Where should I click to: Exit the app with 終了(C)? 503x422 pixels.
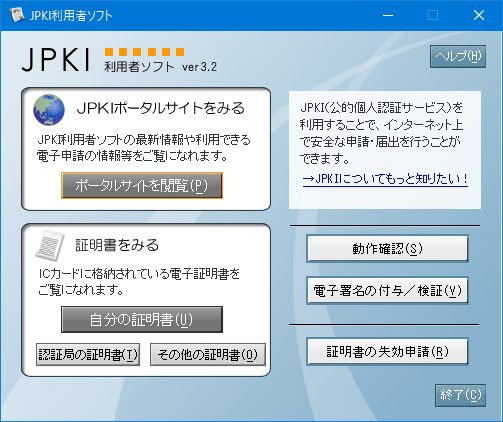coord(460,395)
